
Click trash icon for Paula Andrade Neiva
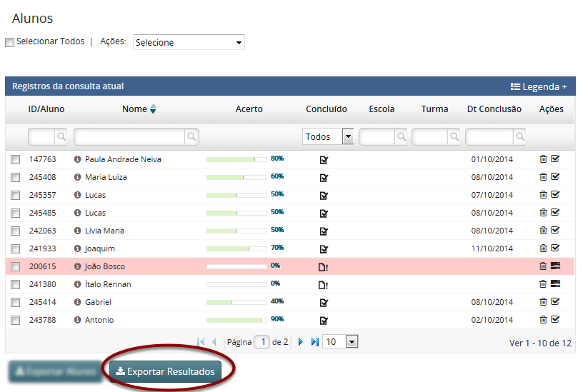[x=543, y=159]
